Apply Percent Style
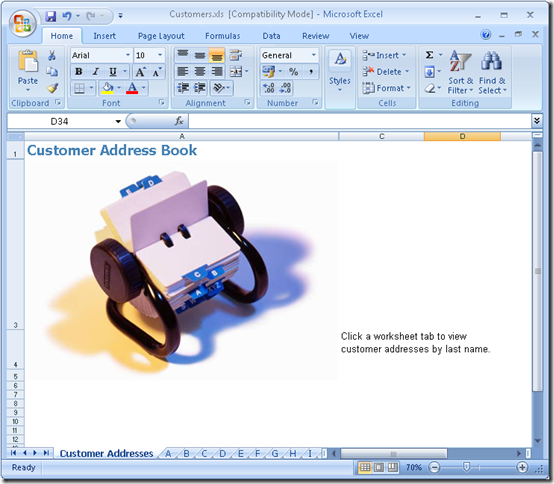This screenshot has height=484, width=554. 294,71
